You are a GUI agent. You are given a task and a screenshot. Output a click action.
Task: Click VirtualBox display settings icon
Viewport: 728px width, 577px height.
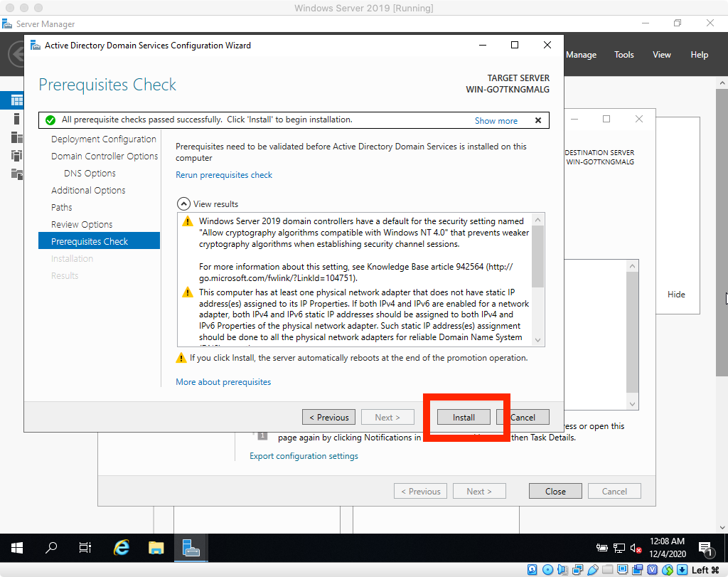[623, 570]
